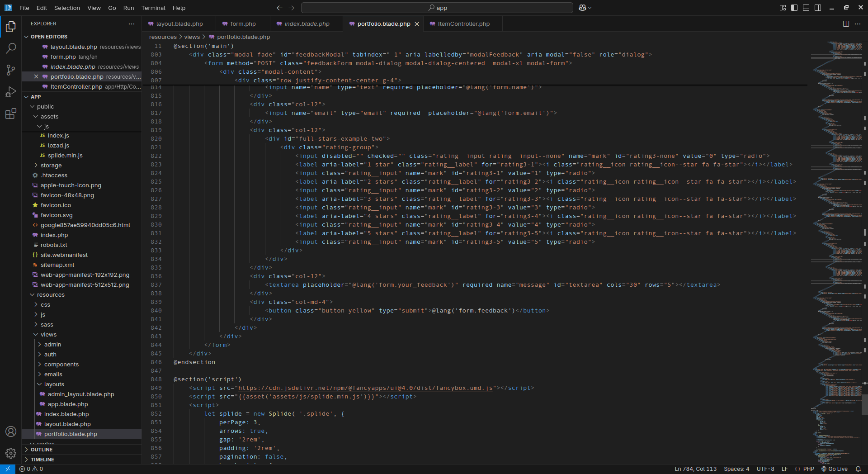
Task: Open the fancybox CDN script link
Action: pyautogui.click(x=365, y=388)
